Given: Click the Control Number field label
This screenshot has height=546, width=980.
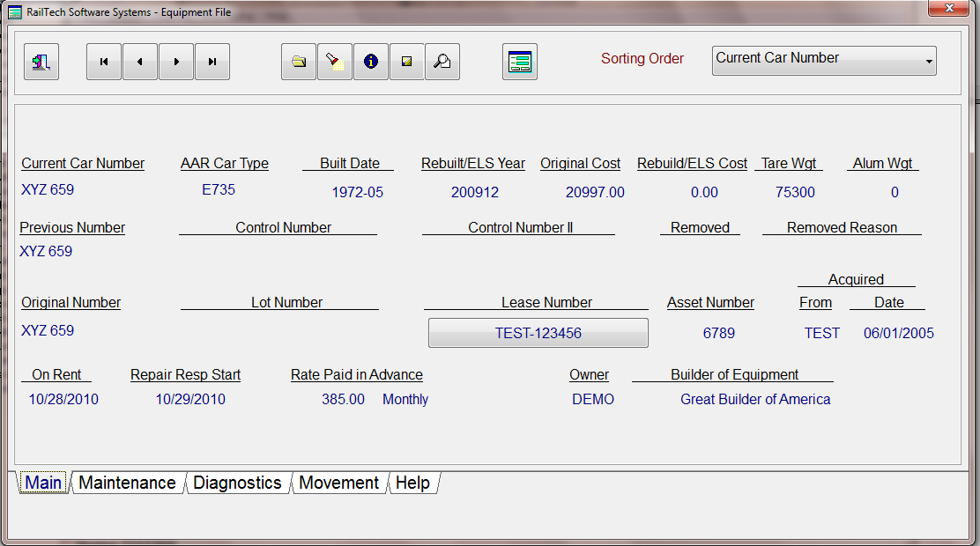Looking at the screenshot, I should click(x=283, y=228).
